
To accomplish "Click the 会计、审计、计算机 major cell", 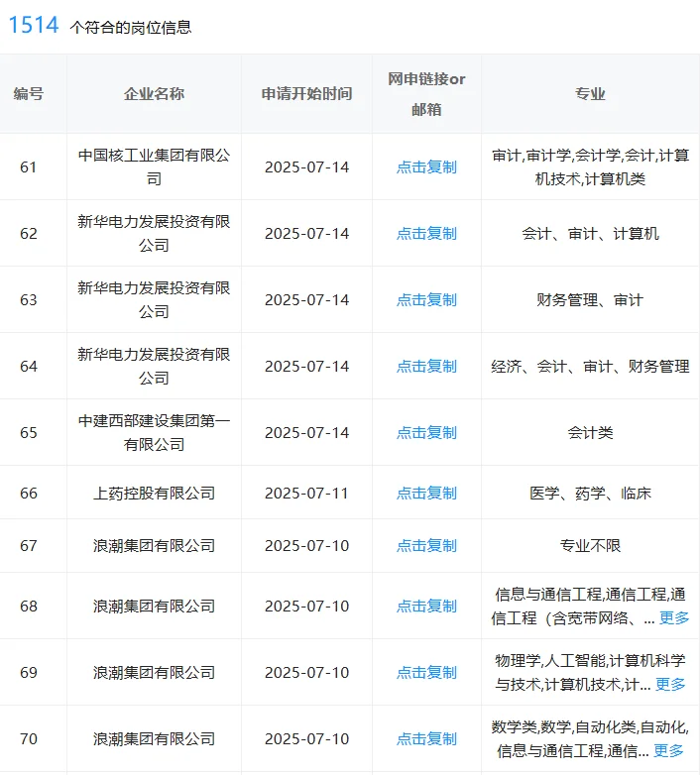I will click(x=590, y=233).
